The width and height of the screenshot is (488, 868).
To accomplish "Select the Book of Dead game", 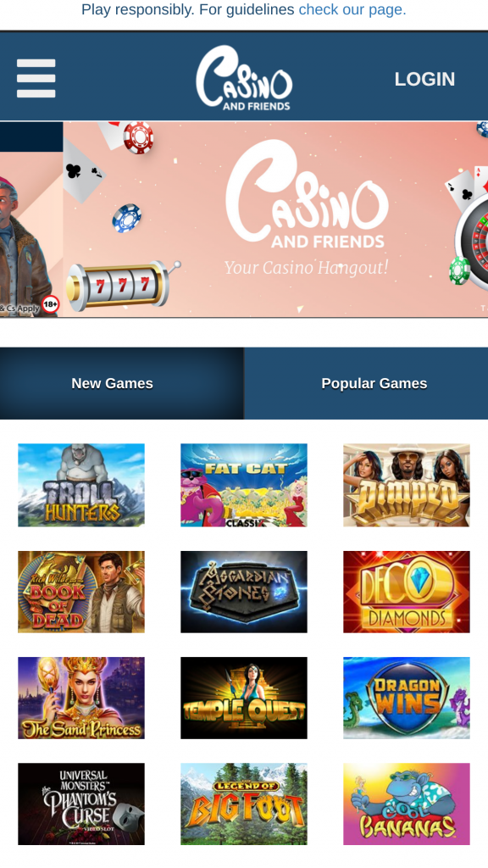I will click(x=81, y=592).
